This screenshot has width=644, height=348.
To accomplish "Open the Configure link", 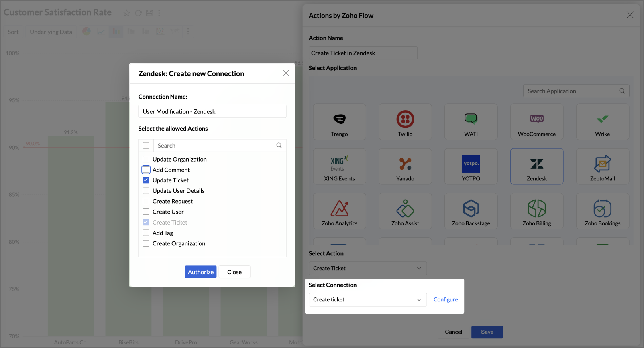I will 446,299.
